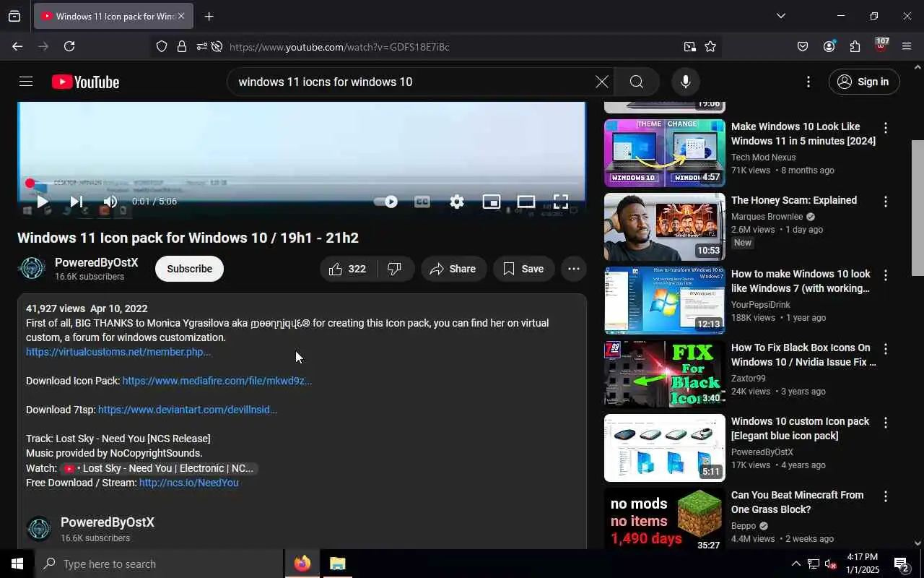Open ncs.io/NeedYou link
924x578 pixels.
click(188, 483)
